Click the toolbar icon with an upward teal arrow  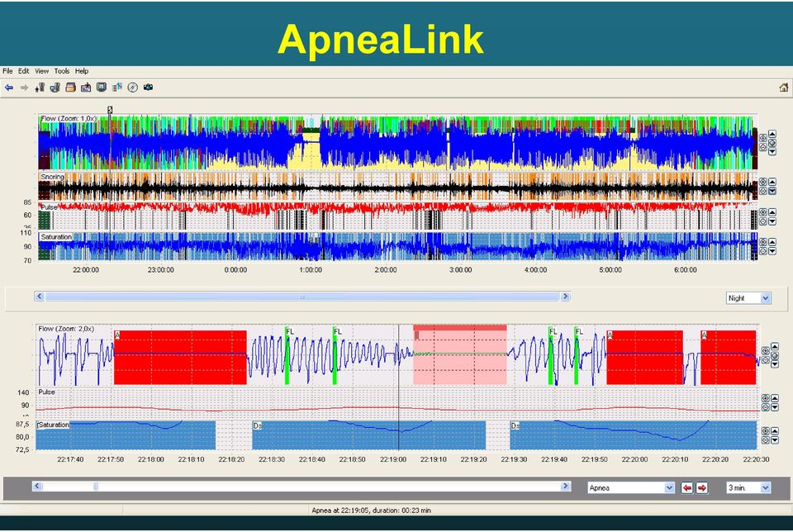tap(117, 88)
